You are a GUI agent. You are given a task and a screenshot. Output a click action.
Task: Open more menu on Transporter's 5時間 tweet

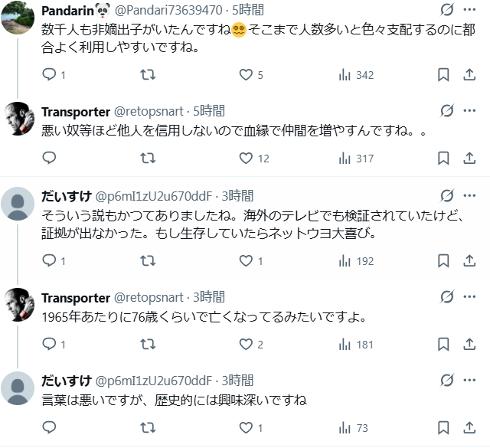point(469,111)
